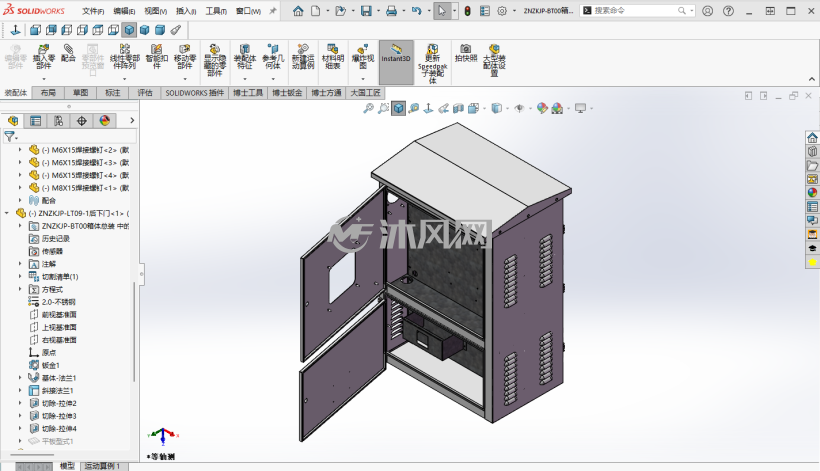Toggle the highlighted display style cube in viewport toolbar
Screen dimensions: 820x471
[x=398, y=108]
